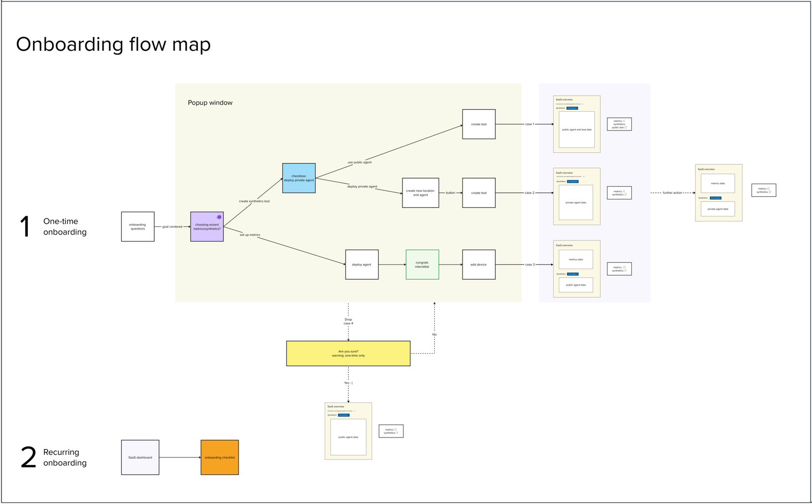The image size is (812, 504).
Task: Click the 'No' dashed connector label
Action: point(434,334)
